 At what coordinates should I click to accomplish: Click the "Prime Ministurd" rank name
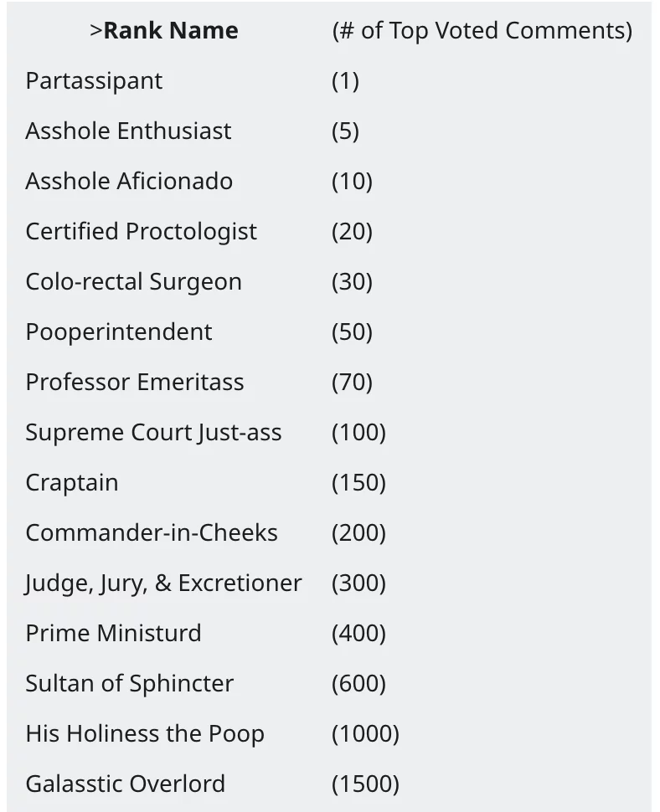(x=113, y=634)
